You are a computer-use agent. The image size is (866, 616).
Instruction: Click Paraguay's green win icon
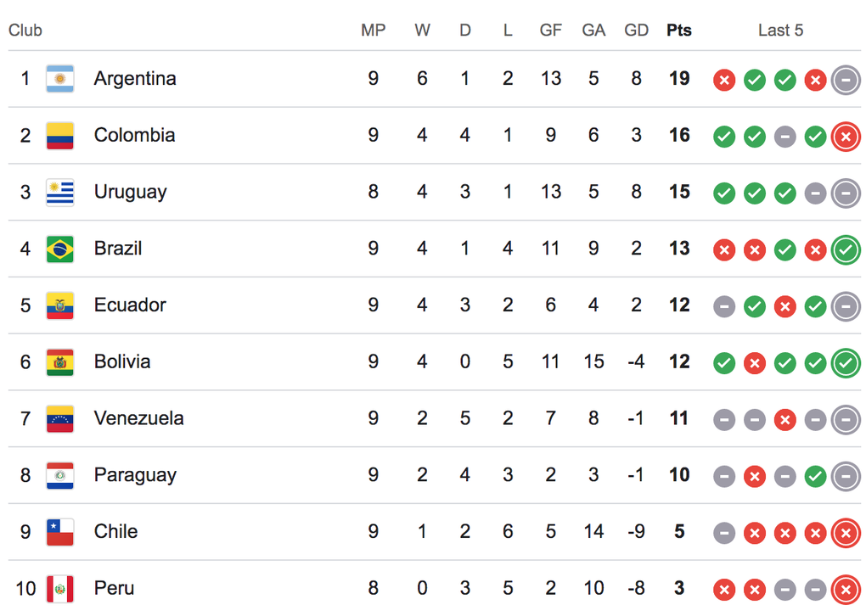815,477
